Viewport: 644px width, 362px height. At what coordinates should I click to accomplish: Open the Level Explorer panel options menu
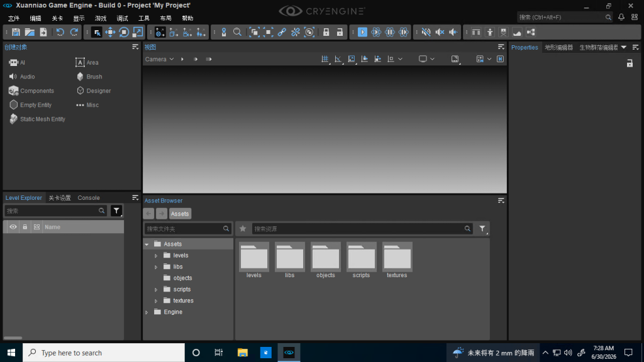(x=135, y=198)
